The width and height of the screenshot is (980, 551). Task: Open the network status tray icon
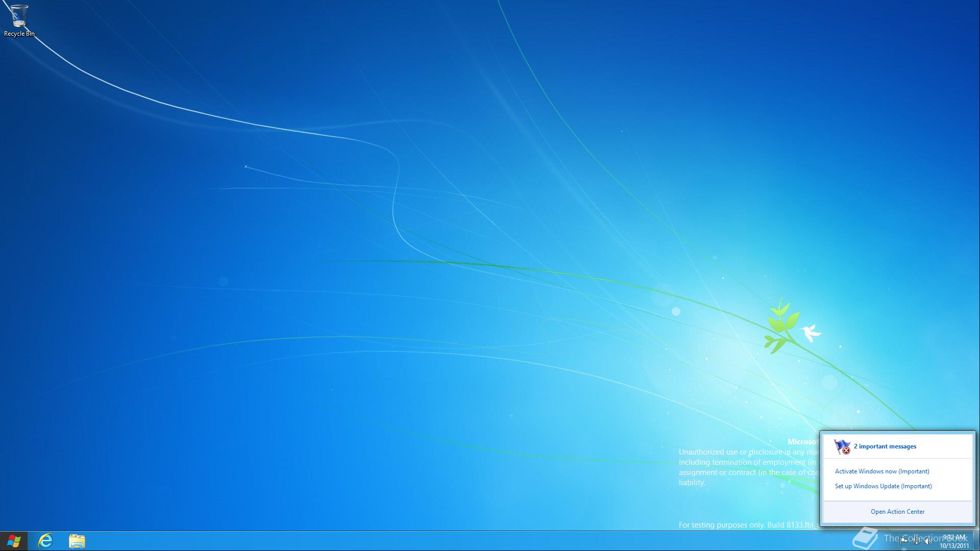tap(916, 541)
